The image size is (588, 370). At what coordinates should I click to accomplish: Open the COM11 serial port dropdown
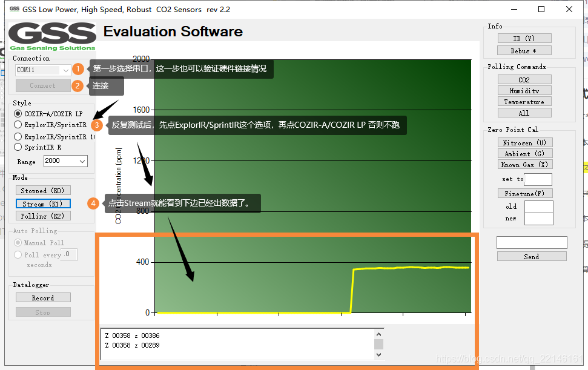click(x=43, y=70)
